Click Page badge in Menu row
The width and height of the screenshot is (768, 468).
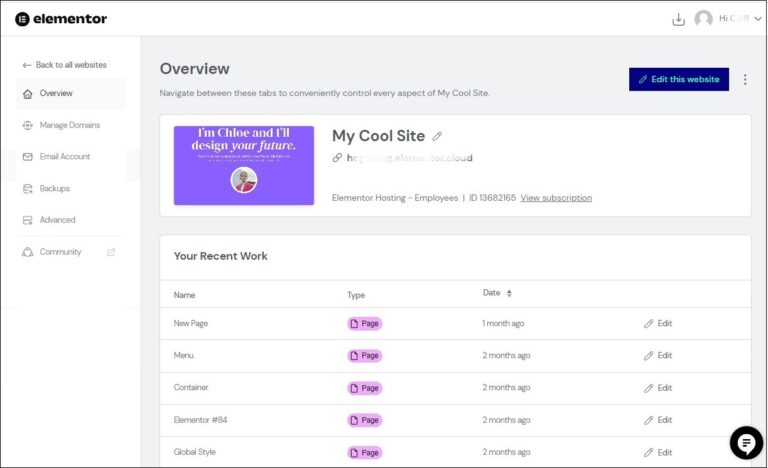[364, 355]
